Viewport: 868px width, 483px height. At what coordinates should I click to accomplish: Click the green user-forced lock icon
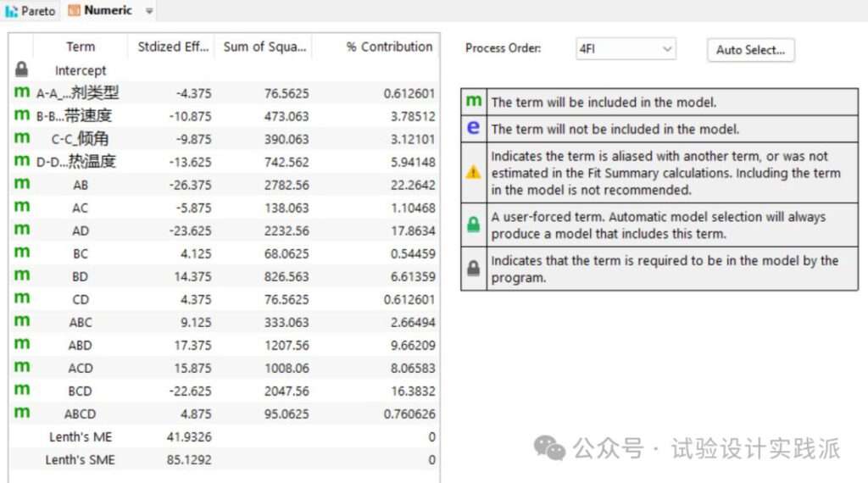(x=473, y=225)
